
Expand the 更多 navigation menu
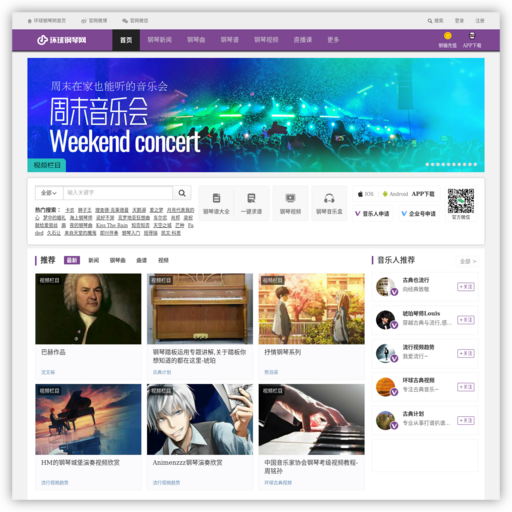coord(333,40)
